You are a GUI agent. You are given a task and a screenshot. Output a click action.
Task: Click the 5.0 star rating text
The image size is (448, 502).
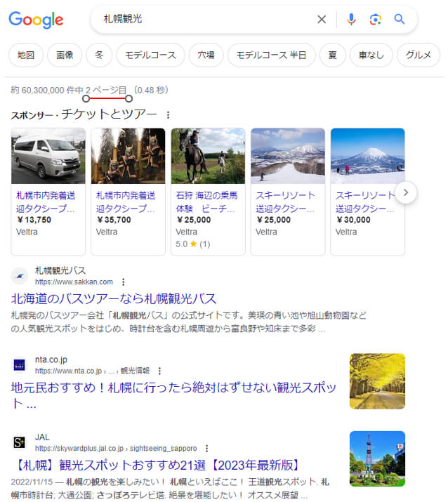point(193,244)
